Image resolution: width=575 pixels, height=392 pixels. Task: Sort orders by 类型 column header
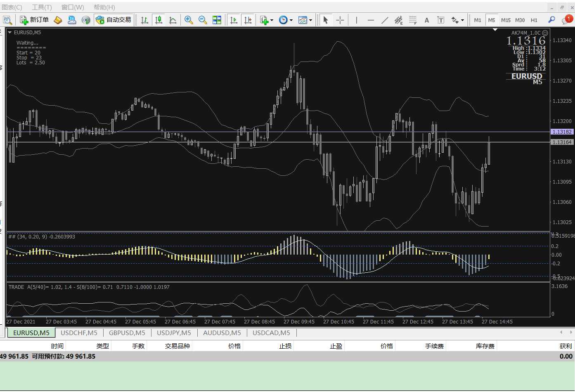tap(103, 346)
